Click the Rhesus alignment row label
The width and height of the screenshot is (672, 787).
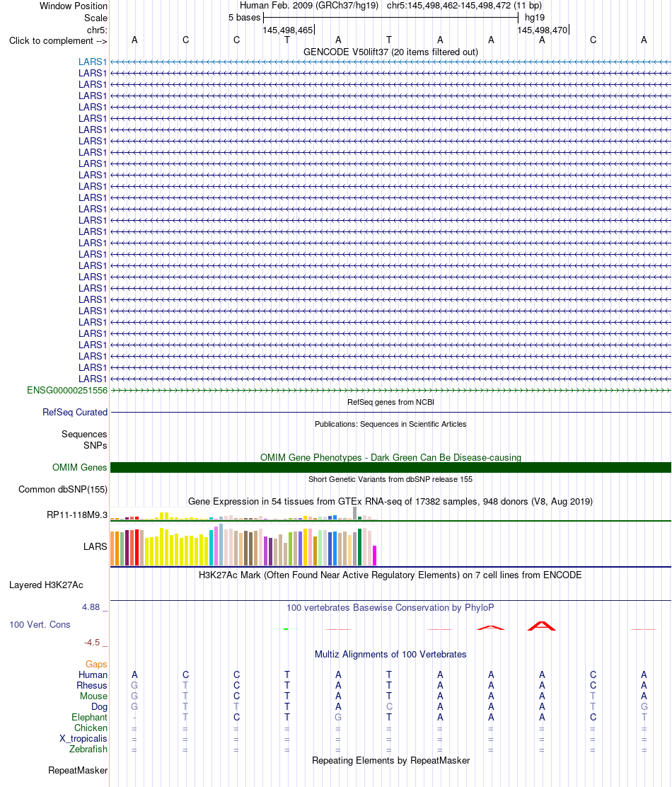click(x=92, y=685)
